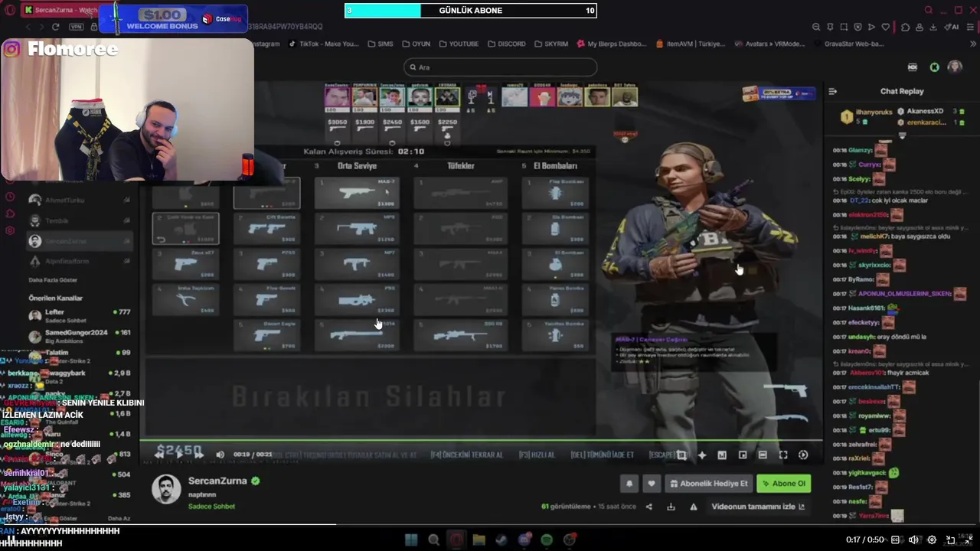The height and width of the screenshot is (551, 980).
Task: Open clip player settings next to fullscreen
Action: point(803,455)
